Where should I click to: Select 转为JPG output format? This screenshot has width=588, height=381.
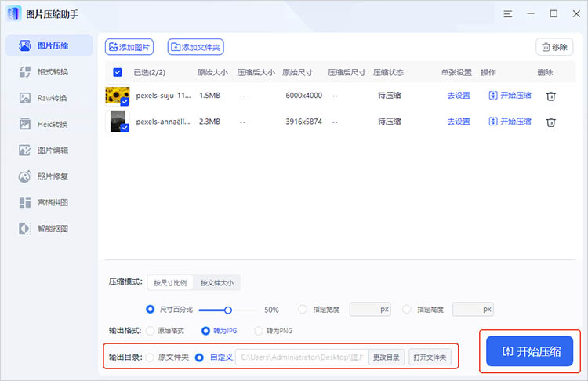click(x=205, y=331)
